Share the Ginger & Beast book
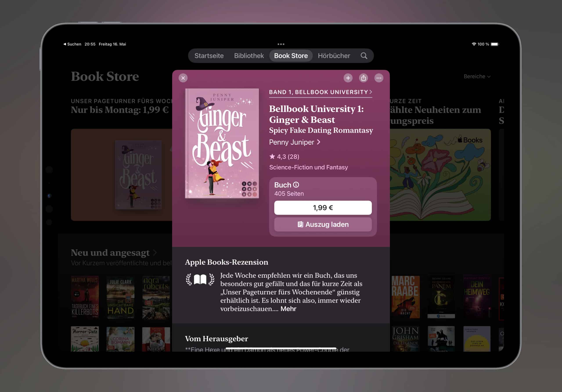 (363, 78)
